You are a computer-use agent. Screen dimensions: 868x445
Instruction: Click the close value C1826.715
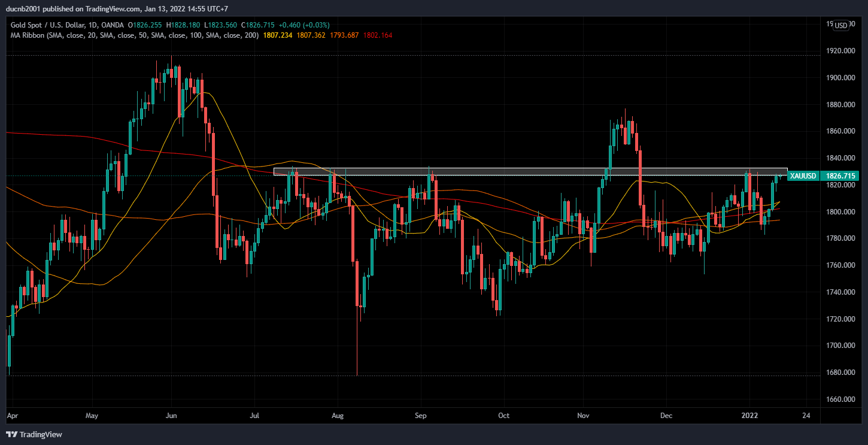coord(259,25)
